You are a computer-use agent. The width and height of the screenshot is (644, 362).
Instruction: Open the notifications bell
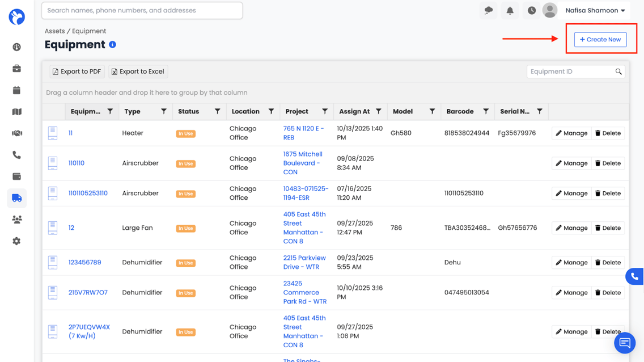pyautogui.click(x=510, y=10)
